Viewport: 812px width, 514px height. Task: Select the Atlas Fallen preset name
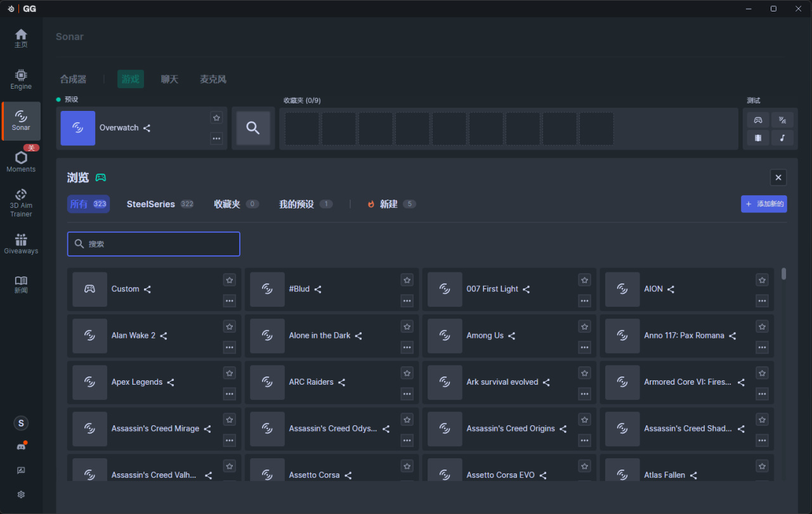pyautogui.click(x=664, y=475)
